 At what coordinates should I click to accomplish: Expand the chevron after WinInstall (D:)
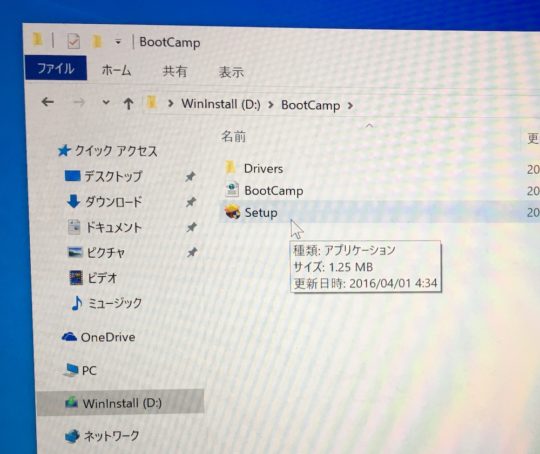click(271, 105)
